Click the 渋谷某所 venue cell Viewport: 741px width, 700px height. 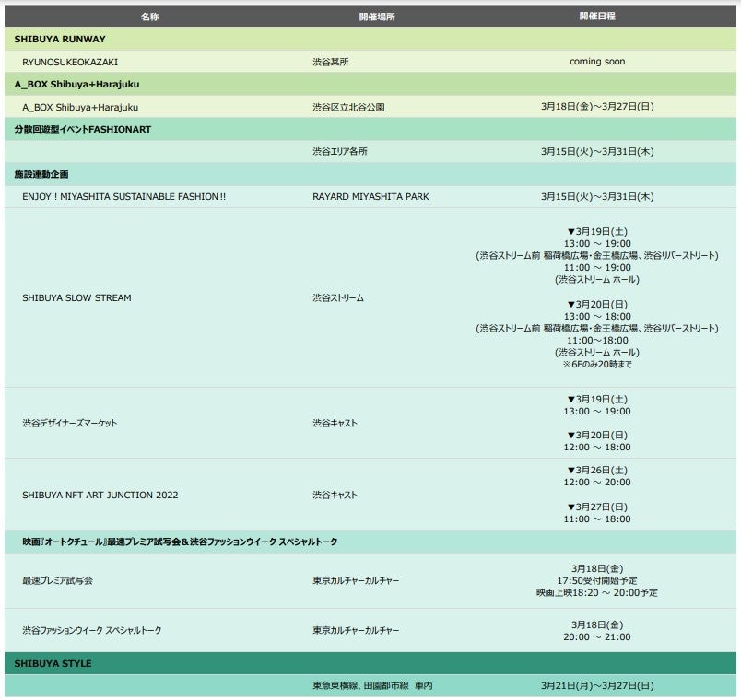(x=330, y=62)
